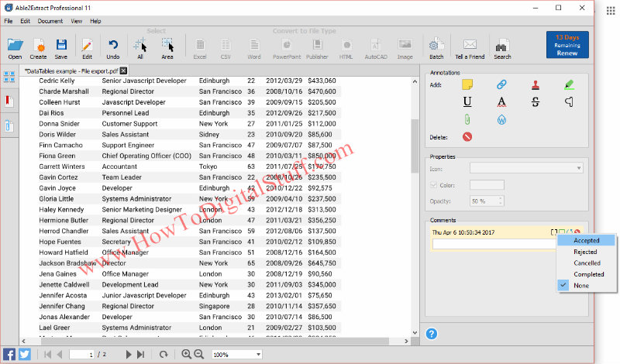The width and height of the screenshot is (620, 364).
Task: Open the thumbnails sidebar panel
Action: [x=9, y=77]
